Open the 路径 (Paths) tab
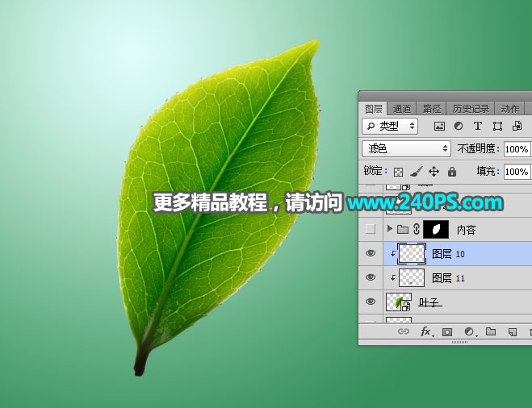 click(x=431, y=109)
